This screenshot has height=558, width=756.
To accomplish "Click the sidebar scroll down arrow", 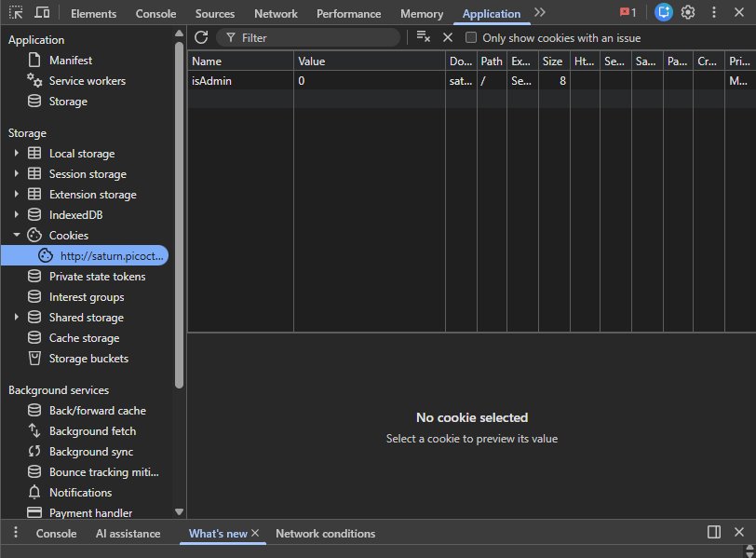I will click(180, 512).
